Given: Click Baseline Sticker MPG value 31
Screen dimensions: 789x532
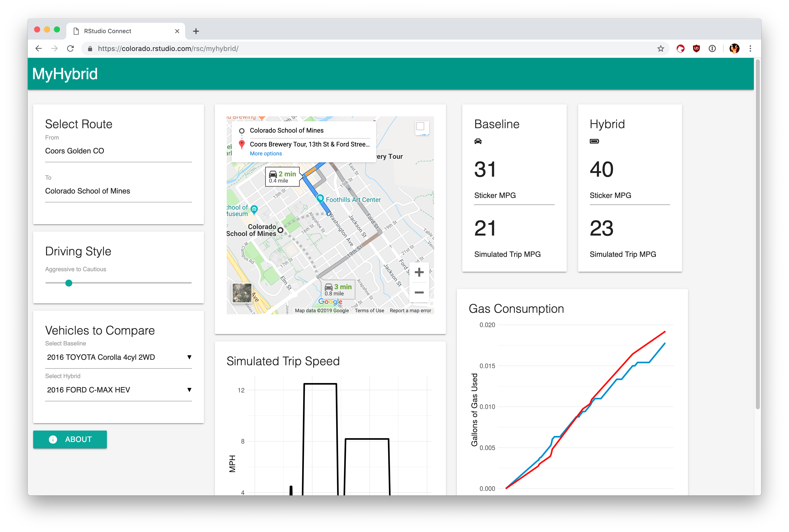Looking at the screenshot, I should (485, 169).
